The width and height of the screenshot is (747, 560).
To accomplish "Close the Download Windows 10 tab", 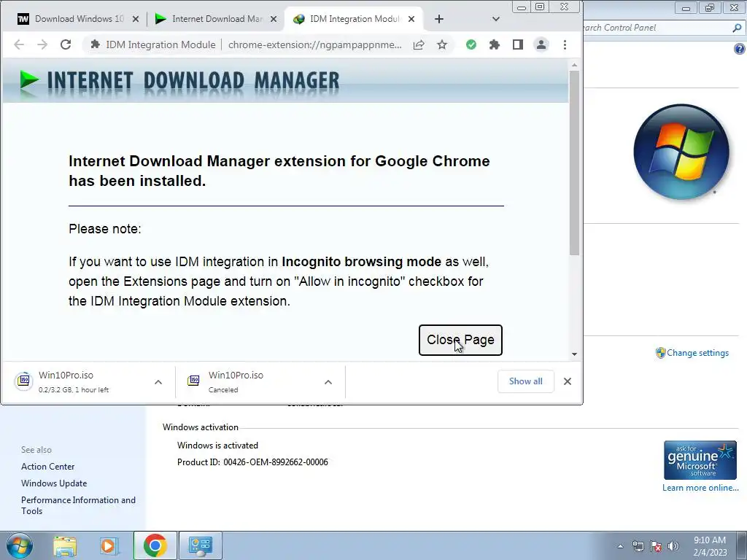I will 136,19.
